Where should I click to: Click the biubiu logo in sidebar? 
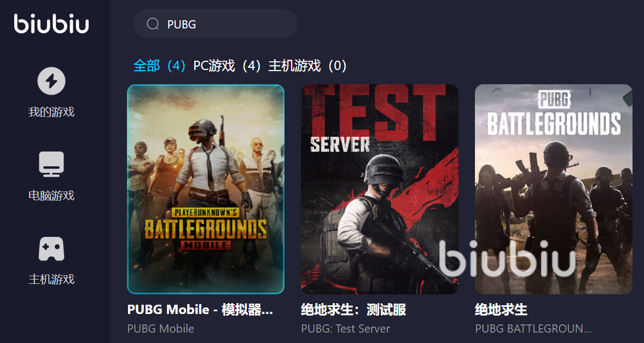(51, 24)
